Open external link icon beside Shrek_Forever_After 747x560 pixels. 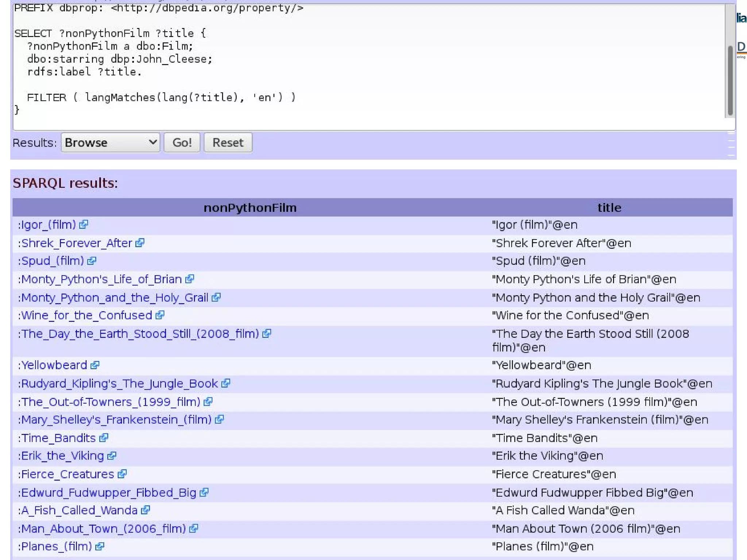(140, 243)
